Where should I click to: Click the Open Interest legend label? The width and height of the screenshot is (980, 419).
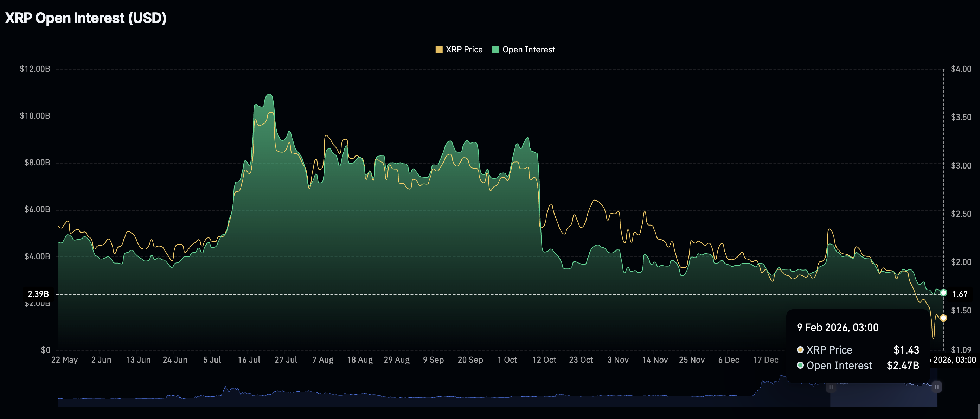point(528,50)
